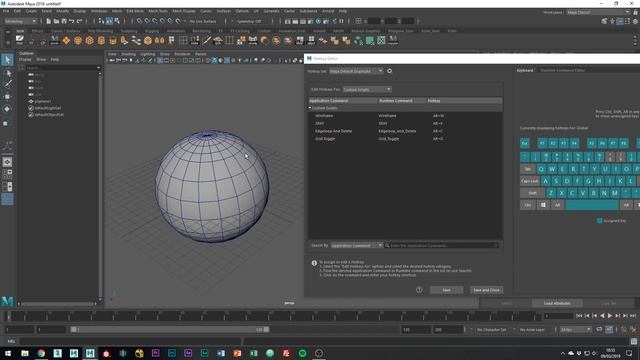The width and height of the screenshot is (640, 360).
Task: Open Google Chrome from the taskbar
Action: coord(41,353)
